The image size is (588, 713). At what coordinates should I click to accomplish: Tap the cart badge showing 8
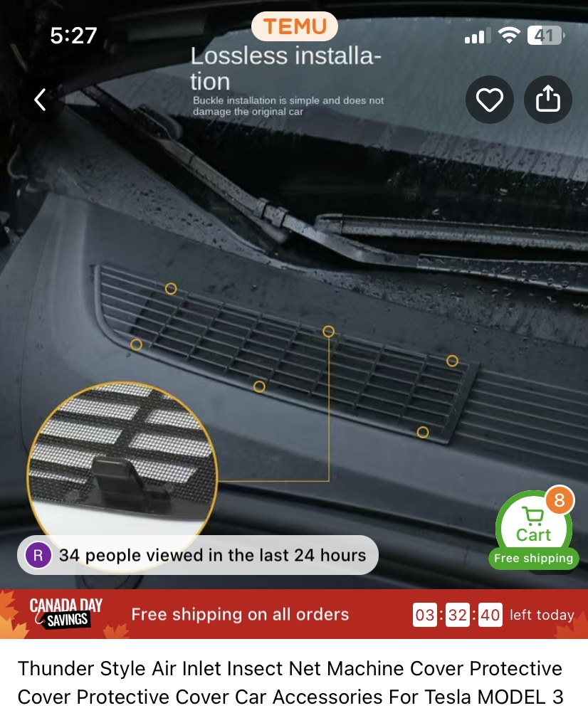pos(560,500)
